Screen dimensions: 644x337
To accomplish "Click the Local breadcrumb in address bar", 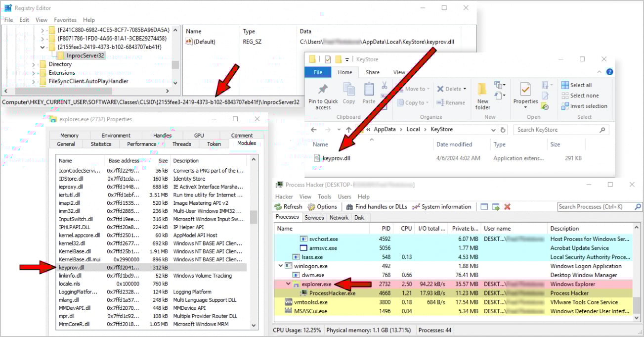I will pos(413,129).
